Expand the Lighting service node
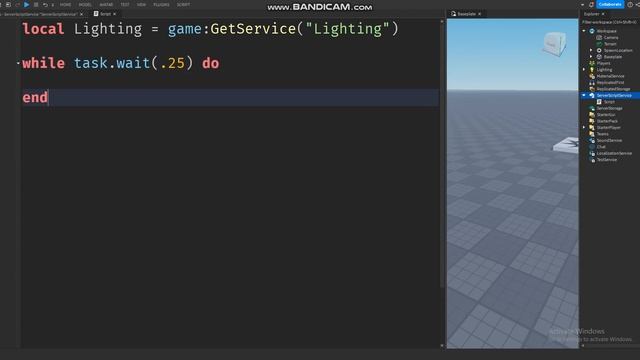This screenshot has height=360, width=640. (x=584, y=70)
